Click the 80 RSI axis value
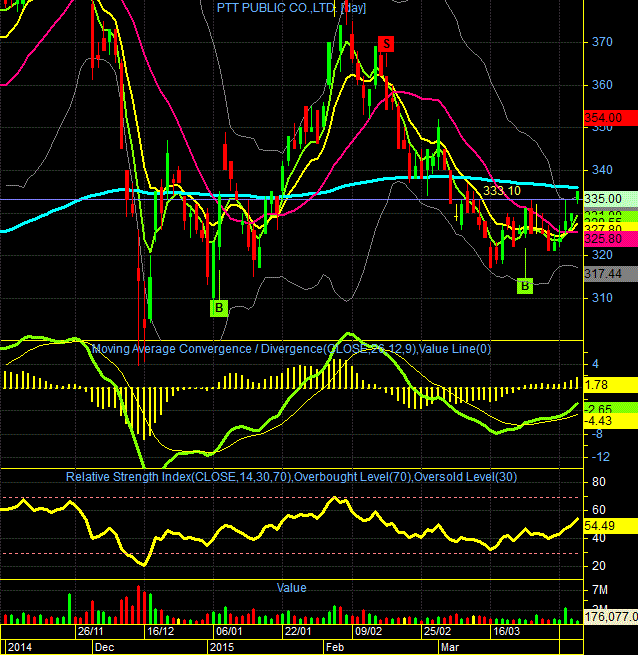The image size is (638, 655). [599, 482]
